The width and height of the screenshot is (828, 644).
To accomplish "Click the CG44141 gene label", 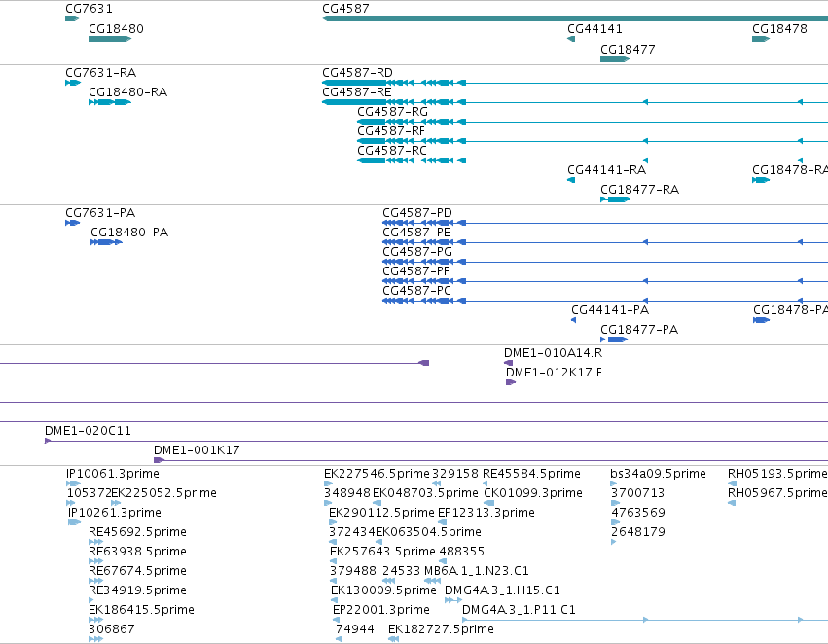I will (594, 29).
